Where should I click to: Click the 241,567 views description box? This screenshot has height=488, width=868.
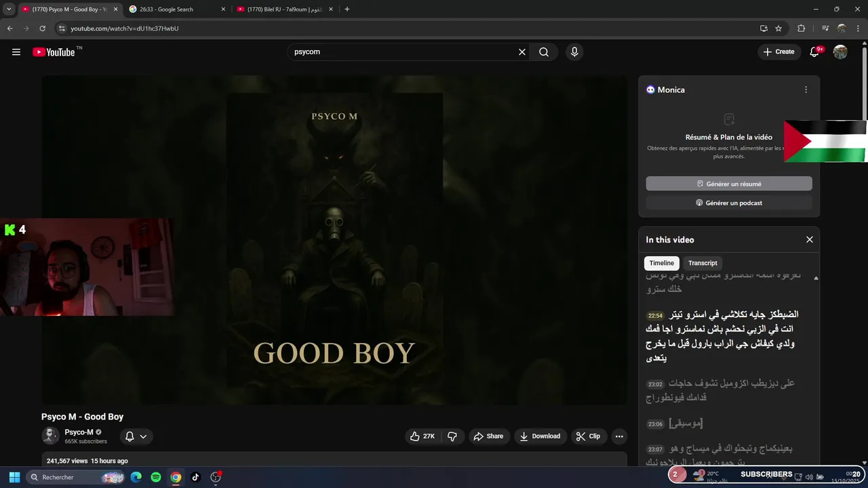click(x=334, y=460)
